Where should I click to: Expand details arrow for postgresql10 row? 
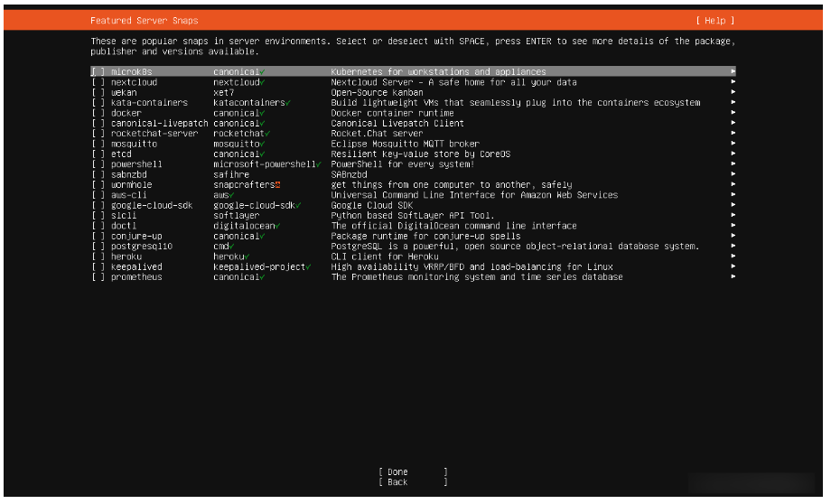click(733, 247)
